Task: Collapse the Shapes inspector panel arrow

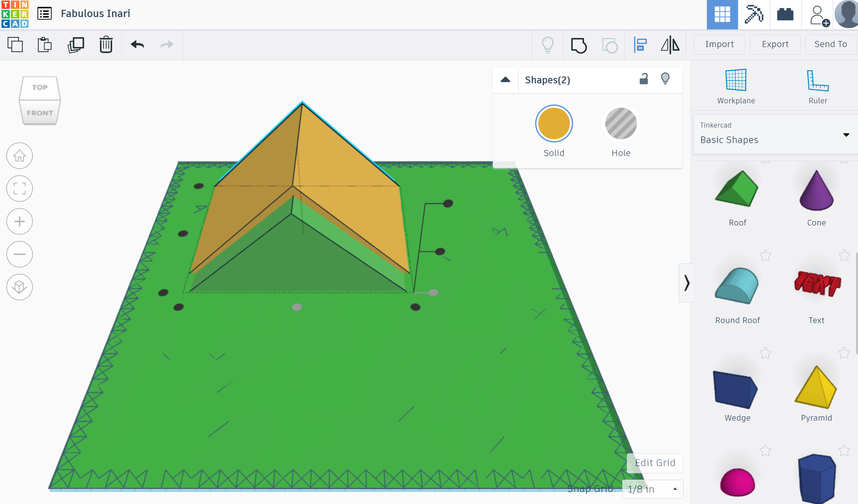Action: click(505, 80)
